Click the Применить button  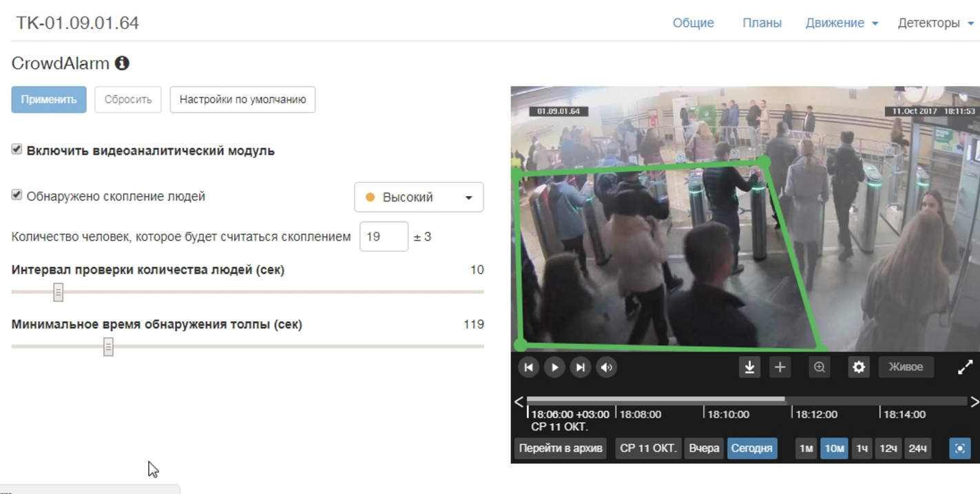pos(49,100)
